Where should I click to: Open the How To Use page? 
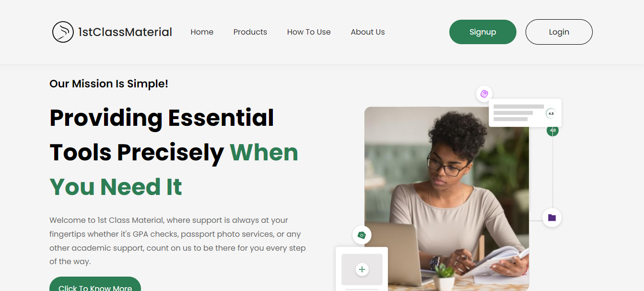(309, 32)
